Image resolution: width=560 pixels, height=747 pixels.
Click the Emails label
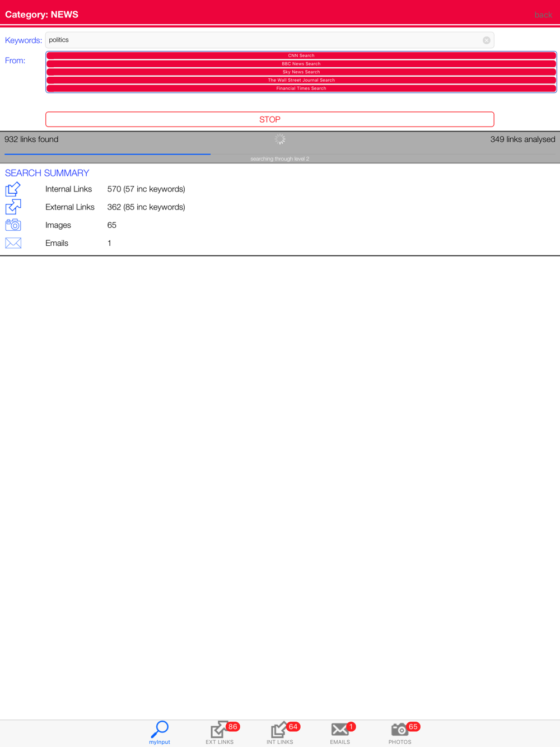(x=57, y=243)
